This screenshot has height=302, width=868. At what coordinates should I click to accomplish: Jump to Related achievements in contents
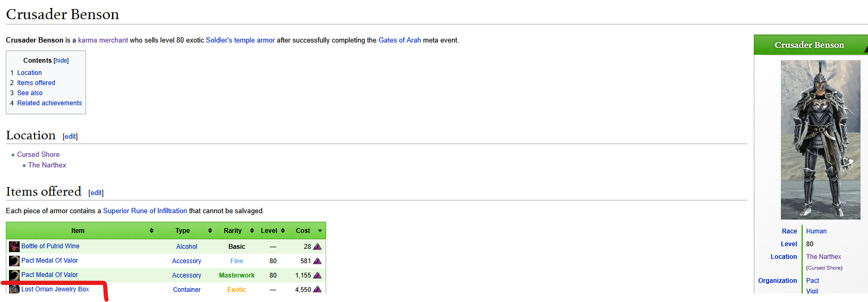pos(49,103)
